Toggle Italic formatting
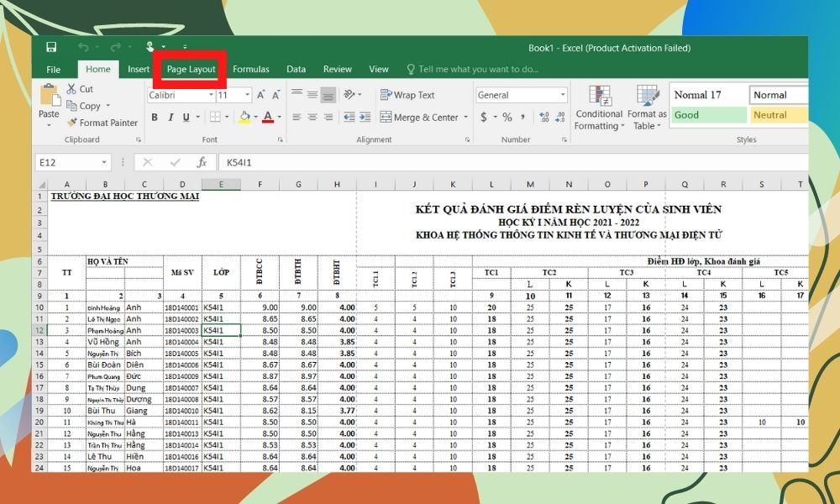The image size is (840, 504). (x=172, y=118)
